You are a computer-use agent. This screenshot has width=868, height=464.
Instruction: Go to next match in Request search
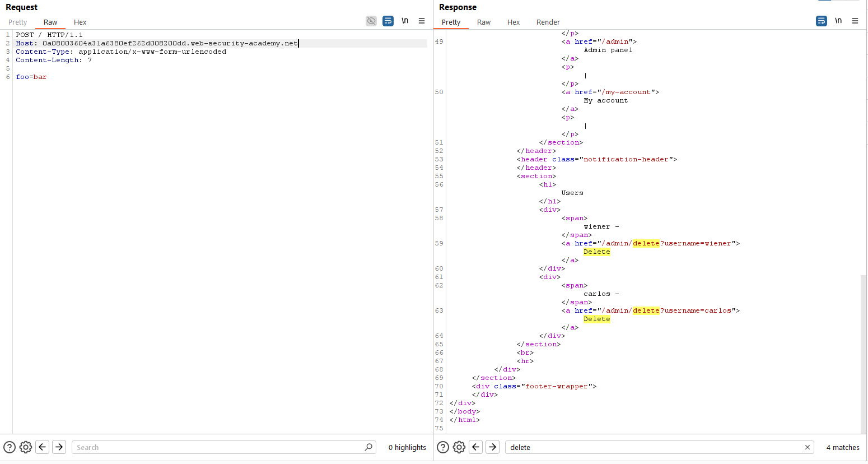(59, 447)
